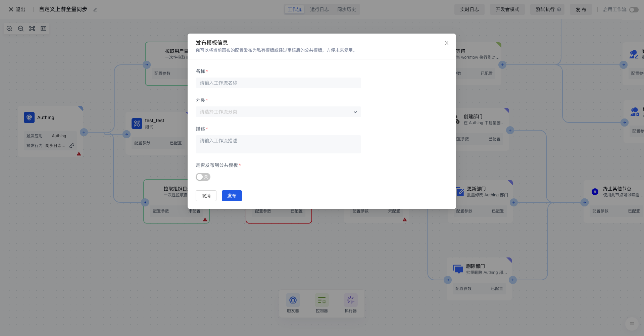The height and width of the screenshot is (336, 644).
Task: Click the zoom in magnifier icon
Action: (x=9, y=29)
